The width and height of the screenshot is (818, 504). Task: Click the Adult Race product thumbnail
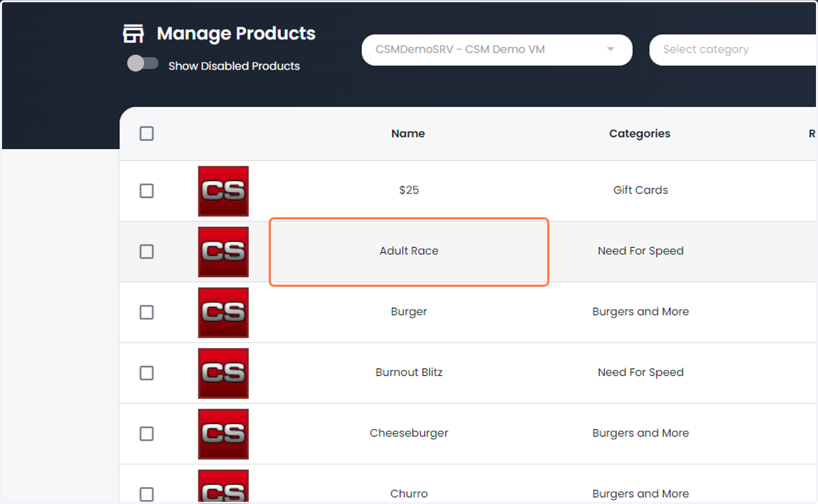point(224,251)
